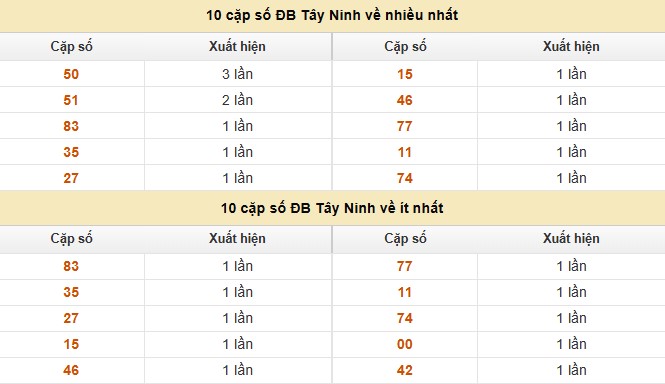
Task: Select pair number 00
Action: tap(405, 344)
